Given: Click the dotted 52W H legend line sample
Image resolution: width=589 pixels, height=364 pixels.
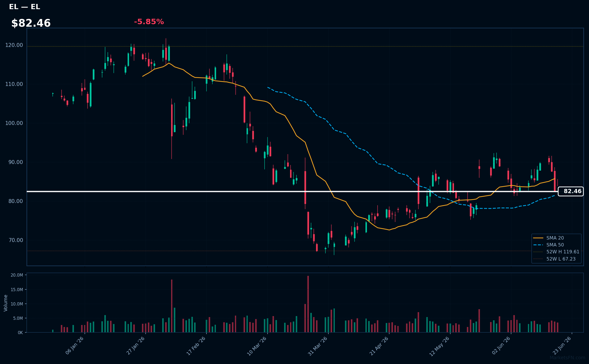Looking at the screenshot, I should point(538,252).
